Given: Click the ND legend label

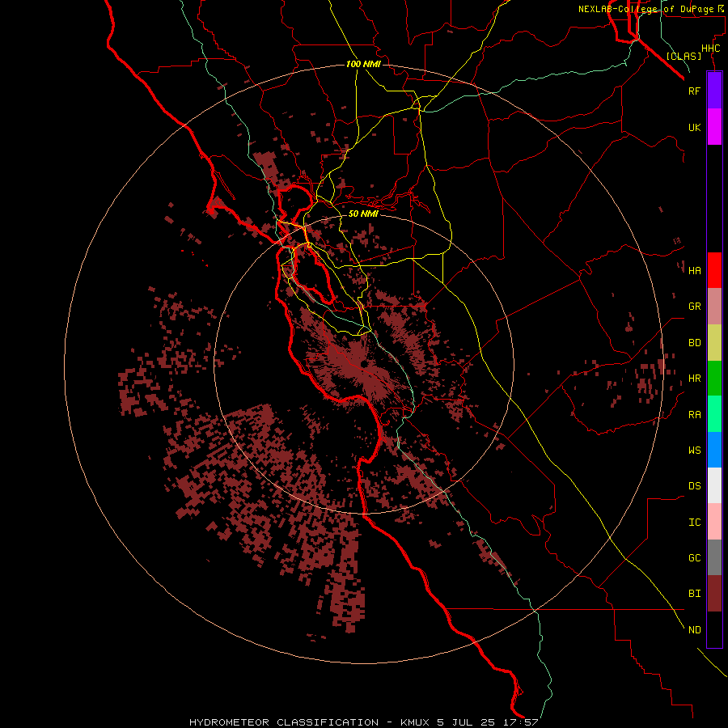Looking at the screenshot, I should click(x=695, y=629).
